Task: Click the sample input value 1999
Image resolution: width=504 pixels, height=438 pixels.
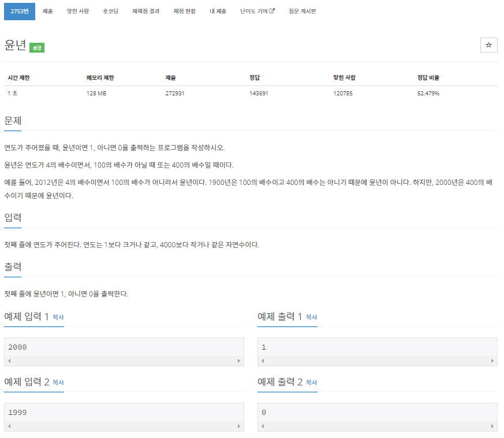Action: pyautogui.click(x=17, y=413)
